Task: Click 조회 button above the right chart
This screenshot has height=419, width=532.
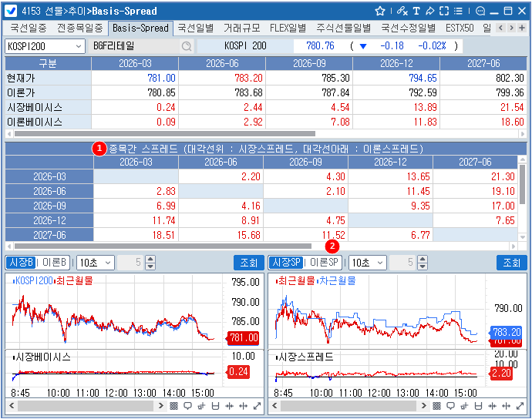Action: tap(511, 263)
